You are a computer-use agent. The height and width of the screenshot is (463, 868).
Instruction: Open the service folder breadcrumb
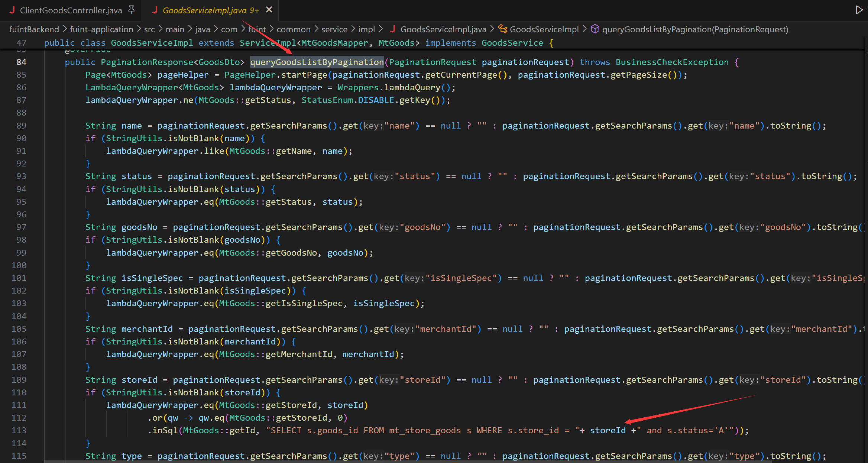tap(334, 29)
